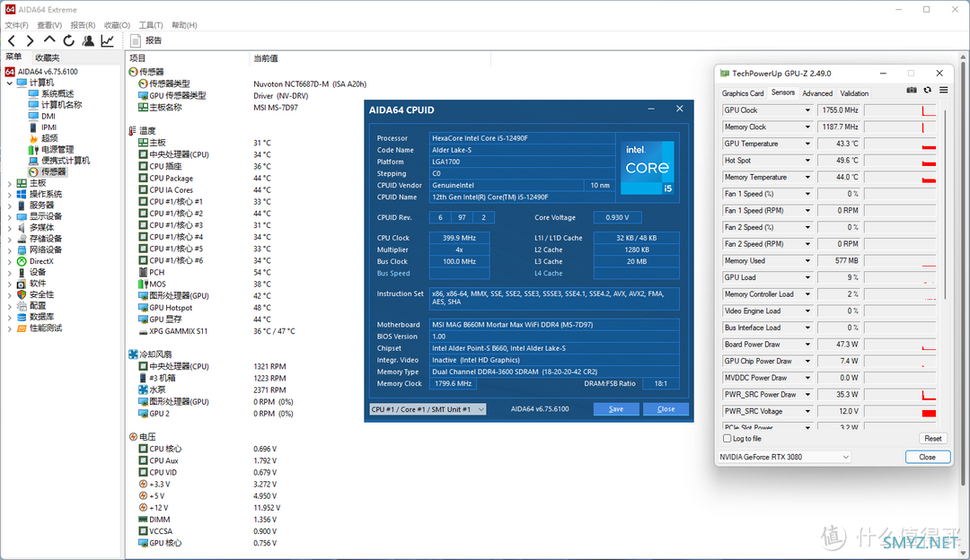This screenshot has height=560, width=970.
Task: Click the 操作系统 Windows icon in tree
Action: pos(22,194)
